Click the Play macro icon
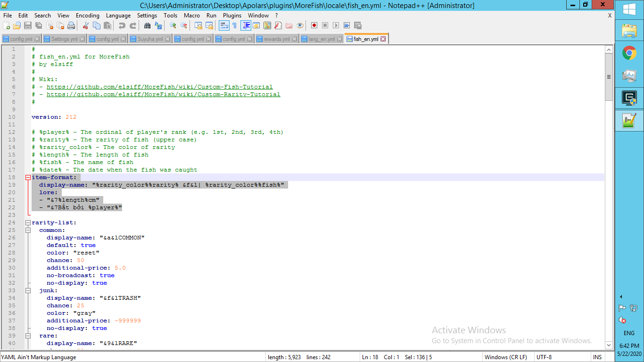This screenshot has height=362, width=644. click(x=336, y=25)
